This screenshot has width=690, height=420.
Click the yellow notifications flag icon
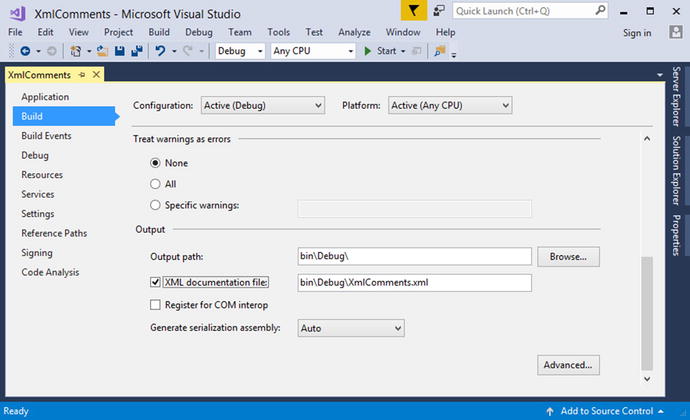(x=414, y=10)
